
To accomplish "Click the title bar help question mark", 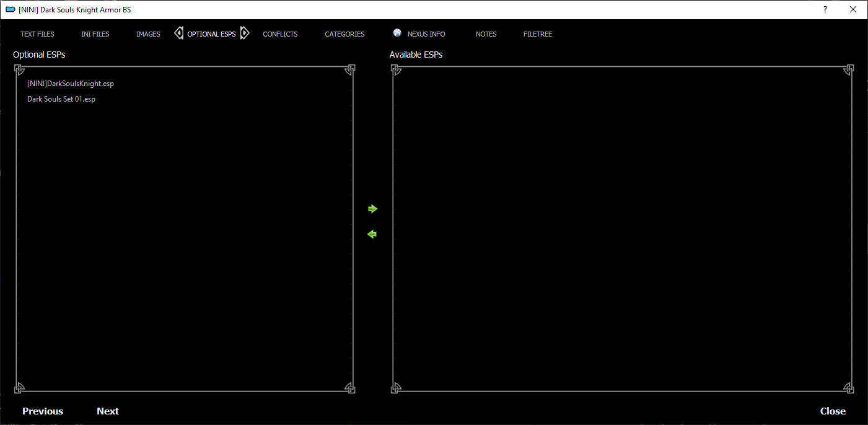I will (825, 9).
